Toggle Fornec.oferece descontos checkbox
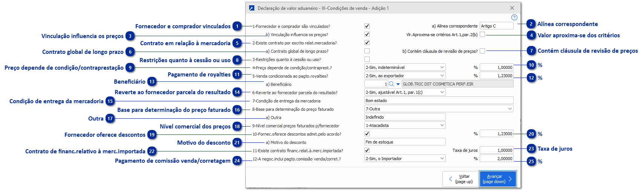Image resolution: width=644 pixels, height=194 pixels. [x=367, y=134]
